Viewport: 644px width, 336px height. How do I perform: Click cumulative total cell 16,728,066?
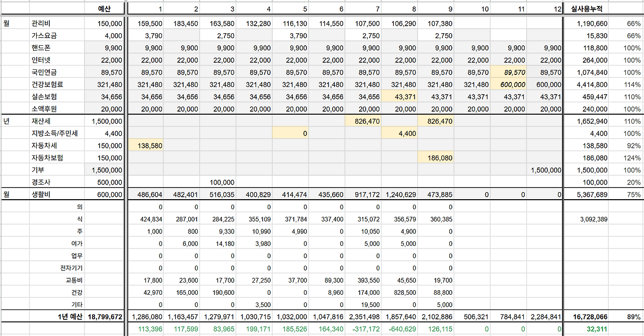point(590,317)
